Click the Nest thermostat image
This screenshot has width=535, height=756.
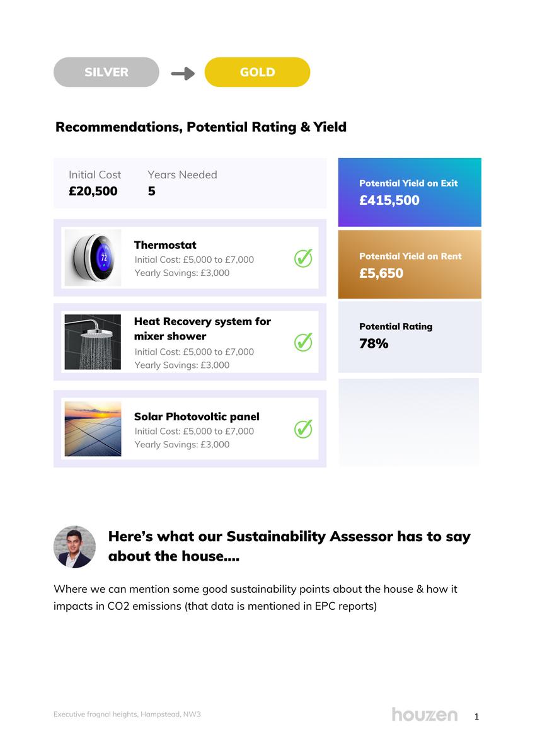pyautogui.click(x=93, y=258)
